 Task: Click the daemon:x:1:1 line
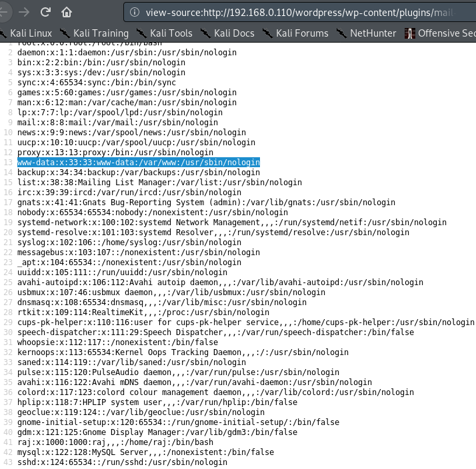(x=127, y=53)
